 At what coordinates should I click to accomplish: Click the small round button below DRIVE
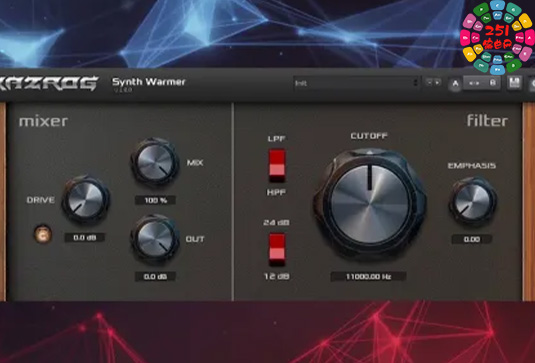click(x=43, y=234)
